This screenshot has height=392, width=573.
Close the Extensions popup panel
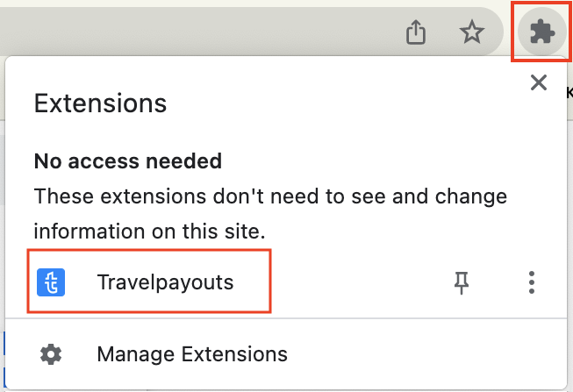(x=539, y=82)
